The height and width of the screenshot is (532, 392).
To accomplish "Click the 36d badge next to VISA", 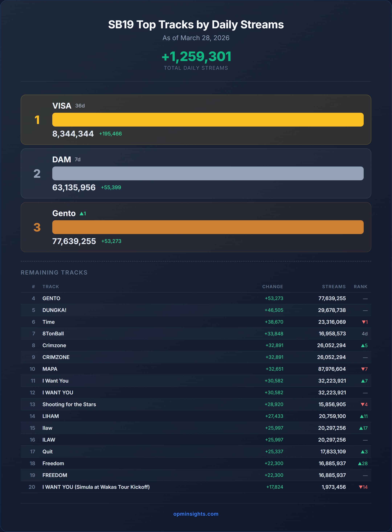I will tap(80, 106).
